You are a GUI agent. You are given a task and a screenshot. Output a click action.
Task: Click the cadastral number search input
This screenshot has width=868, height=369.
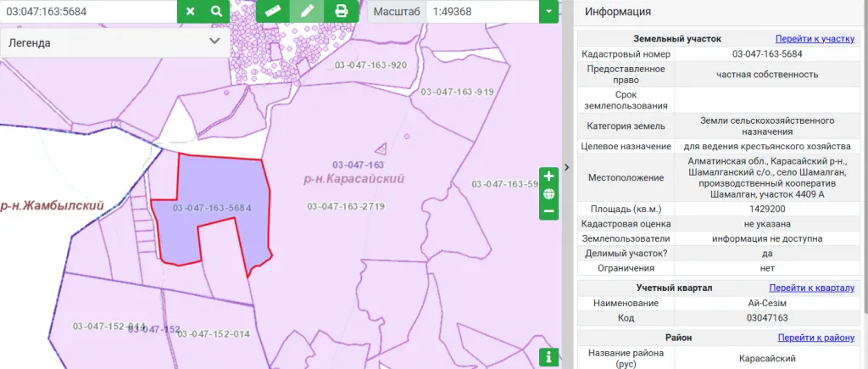tap(88, 12)
